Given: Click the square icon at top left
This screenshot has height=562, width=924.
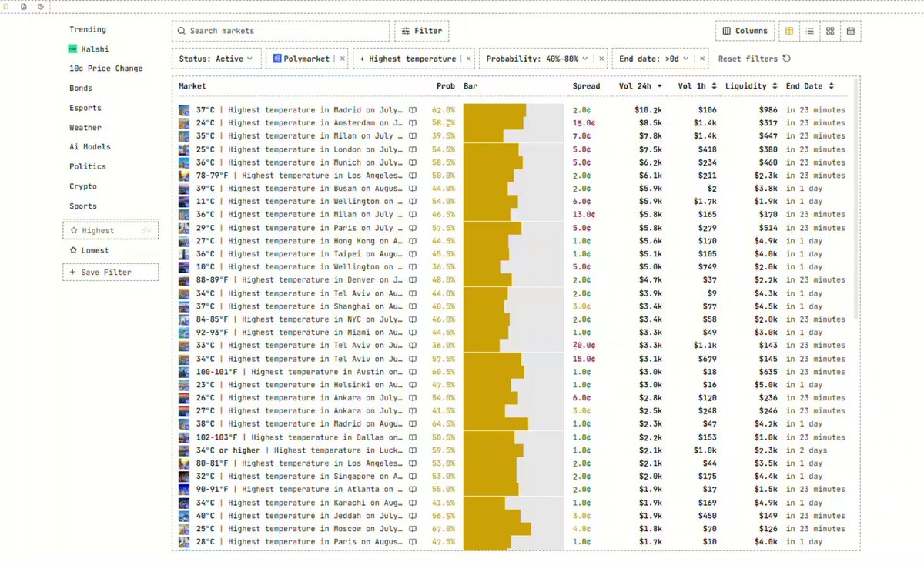Looking at the screenshot, I should point(7,6).
